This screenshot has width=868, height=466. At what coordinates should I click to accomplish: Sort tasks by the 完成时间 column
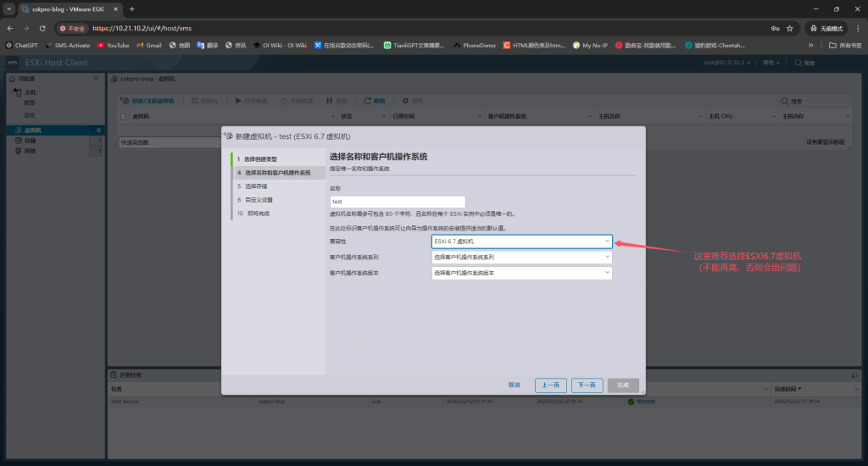[x=787, y=389]
